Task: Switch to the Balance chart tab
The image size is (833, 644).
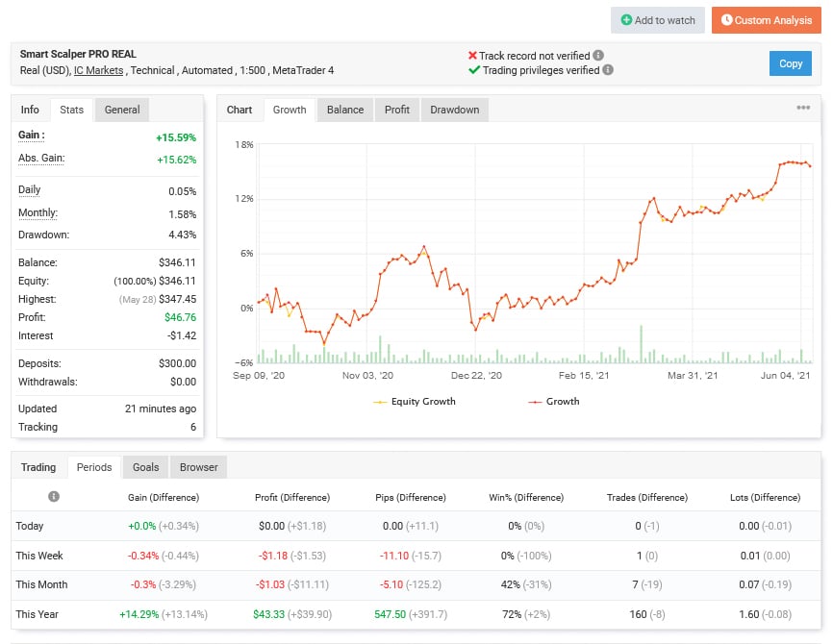Action: pos(344,110)
